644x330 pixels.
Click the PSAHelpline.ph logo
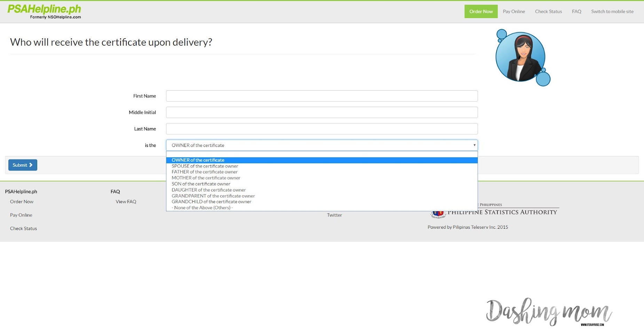44,11
